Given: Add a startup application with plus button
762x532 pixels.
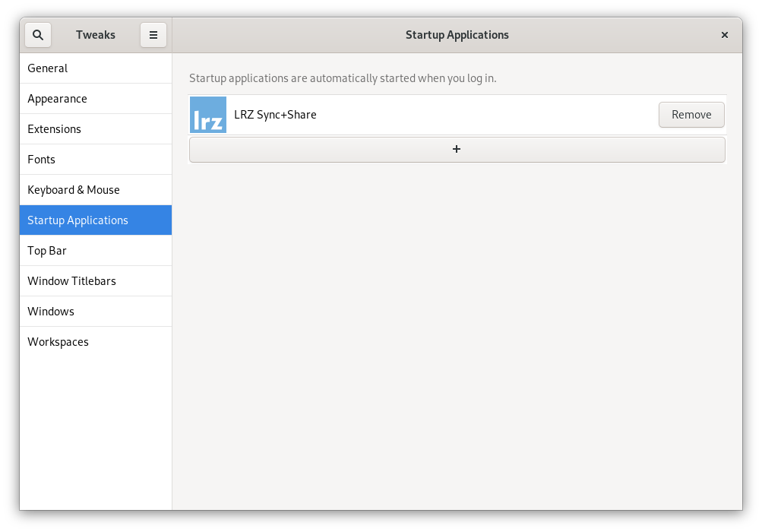Looking at the screenshot, I should coord(457,150).
